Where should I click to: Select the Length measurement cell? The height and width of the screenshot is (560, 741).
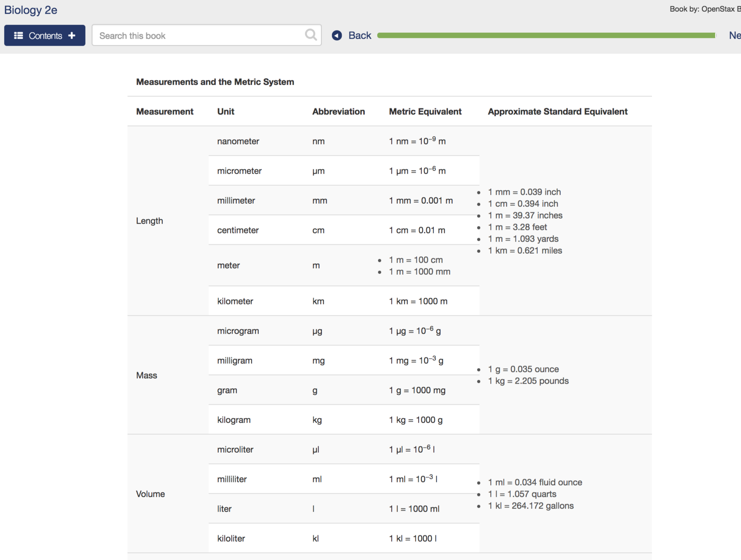(149, 220)
